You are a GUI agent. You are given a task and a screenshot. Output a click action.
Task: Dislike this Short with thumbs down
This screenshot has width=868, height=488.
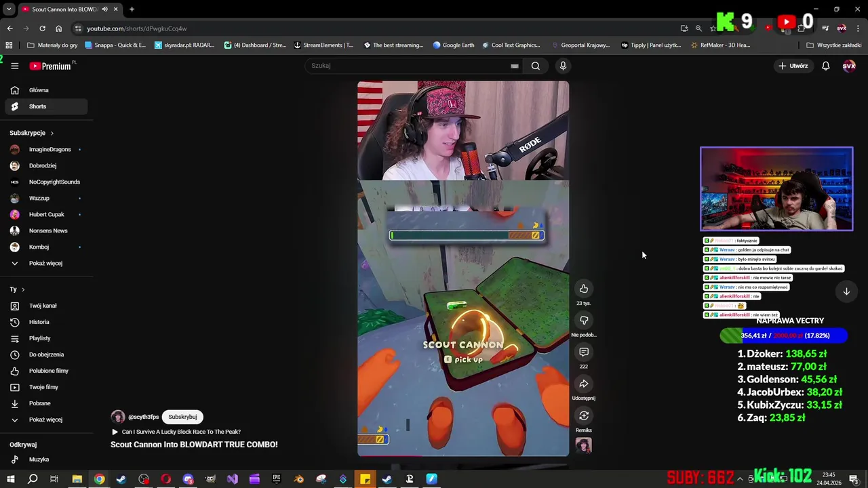point(583,320)
